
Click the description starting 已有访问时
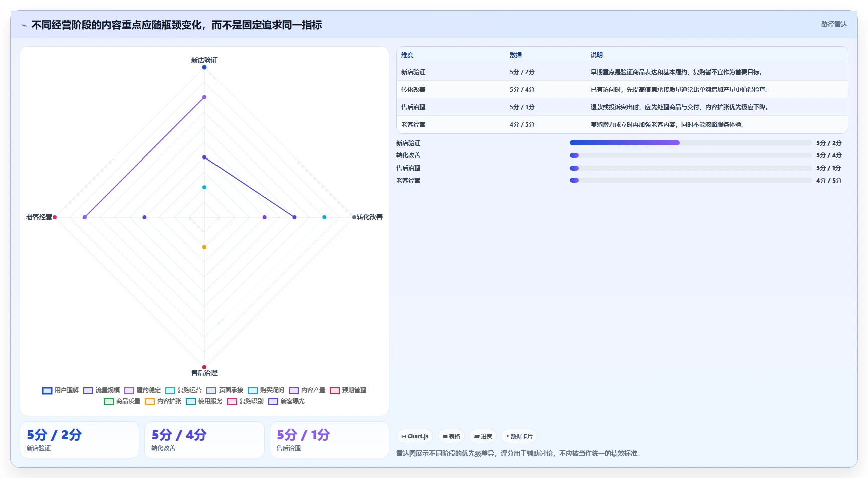681,90
